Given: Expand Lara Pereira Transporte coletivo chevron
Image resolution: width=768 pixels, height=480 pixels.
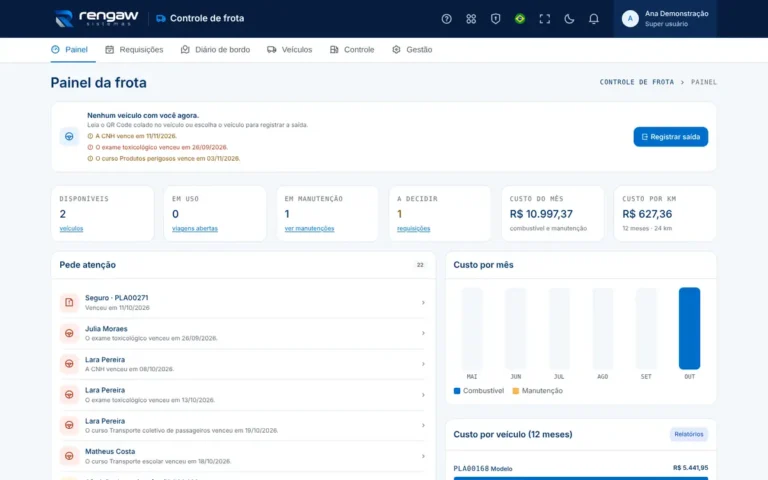Looking at the screenshot, I should pos(423,425).
